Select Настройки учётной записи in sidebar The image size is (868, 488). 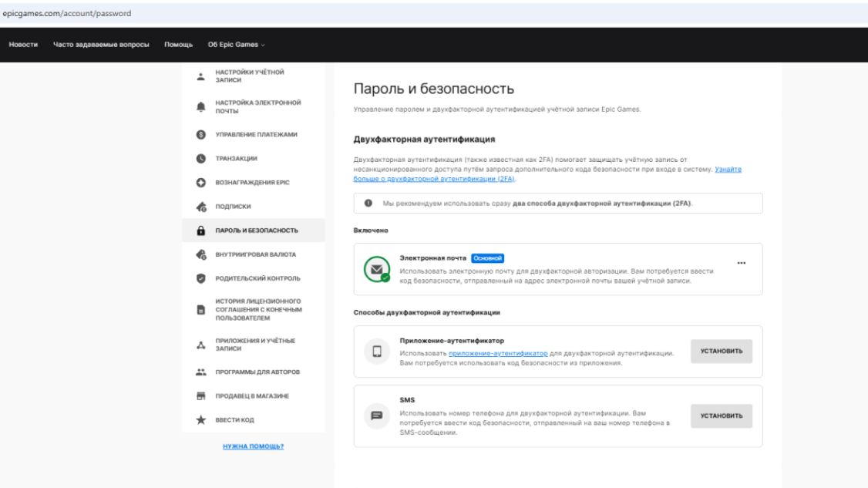[x=254, y=76]
